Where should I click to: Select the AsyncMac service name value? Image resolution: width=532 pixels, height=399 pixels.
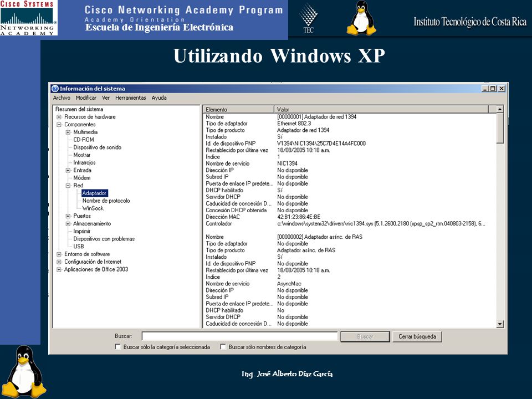pyautogui.click(x=289, y=284)
